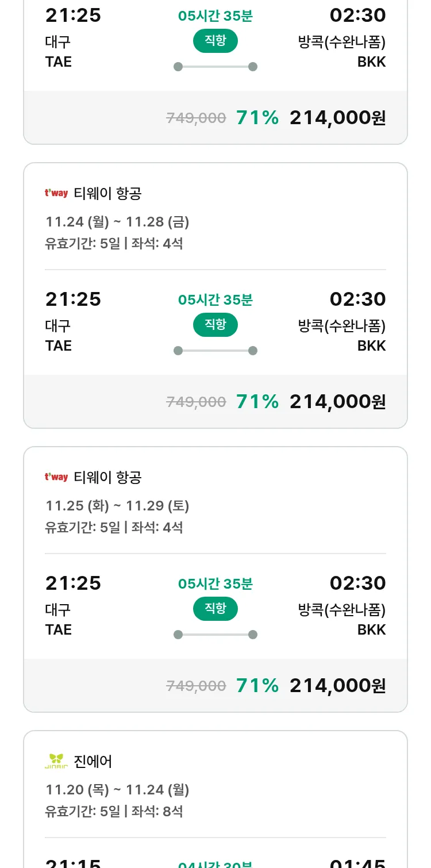Tap the 직항 badge on the 11.24~11.28 flight
Viewport: 431px width, 868px height.
pyautogui.click(x=215, y=325)
